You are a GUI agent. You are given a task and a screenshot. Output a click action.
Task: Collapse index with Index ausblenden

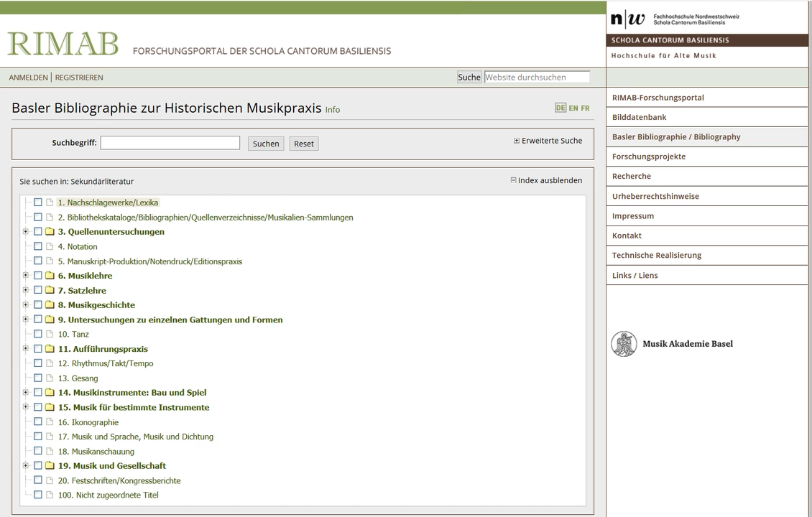pyautogui.click(x=546, y=180)
